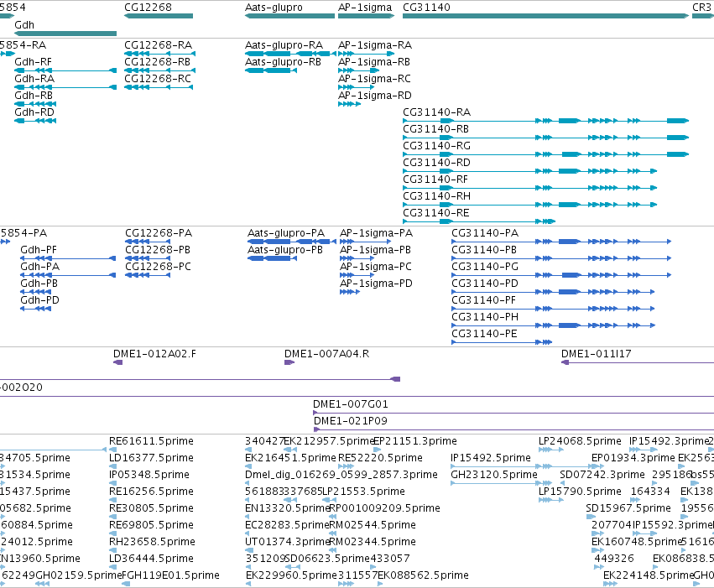Image resolution: width=714 pixels, height=588 pixels.
Task: Select CG31140-RD transcript label
Action: (436, 163)
